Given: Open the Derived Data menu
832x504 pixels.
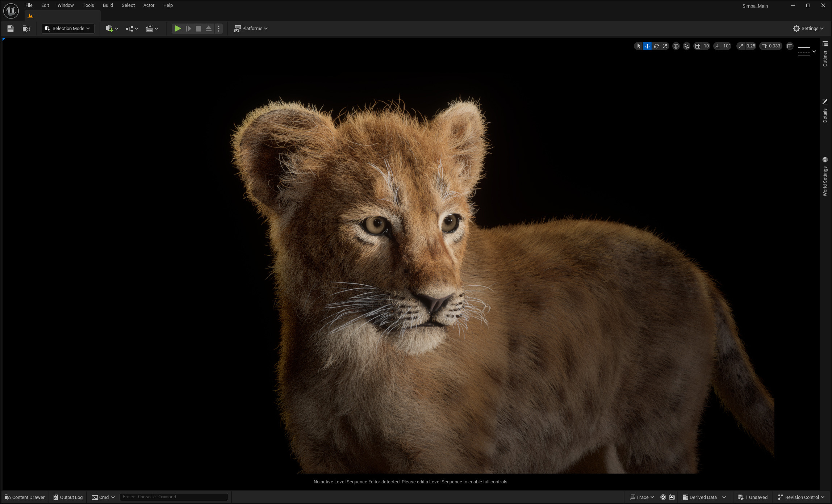Looking at the screenshot, I should (704, 497).
